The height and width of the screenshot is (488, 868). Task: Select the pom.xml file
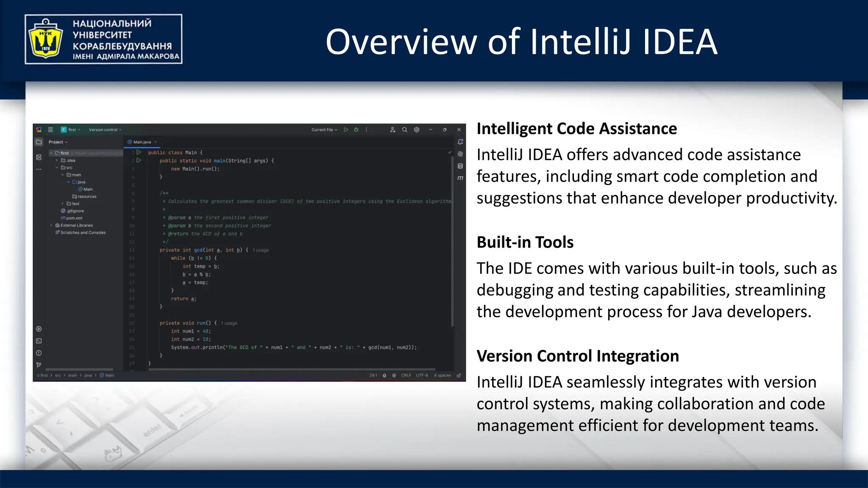[x=72, y=218]
